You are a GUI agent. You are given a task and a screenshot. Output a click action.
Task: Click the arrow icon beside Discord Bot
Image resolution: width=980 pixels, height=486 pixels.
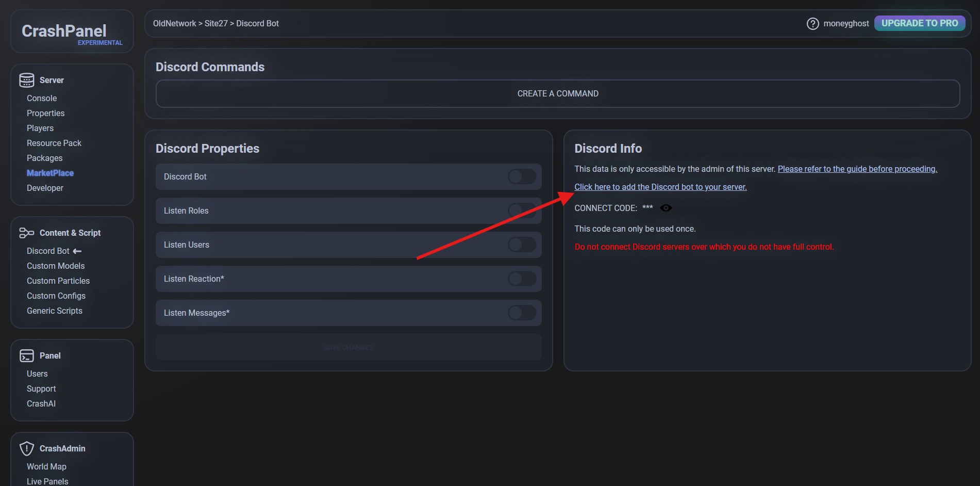77,251
